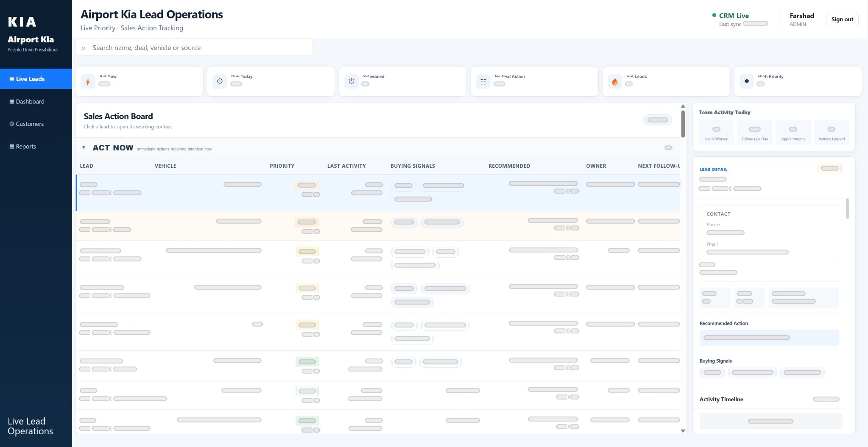Click the magnifier icon in the search bar
The width and height of the screenshot is (868, 447).
(84, 48)
